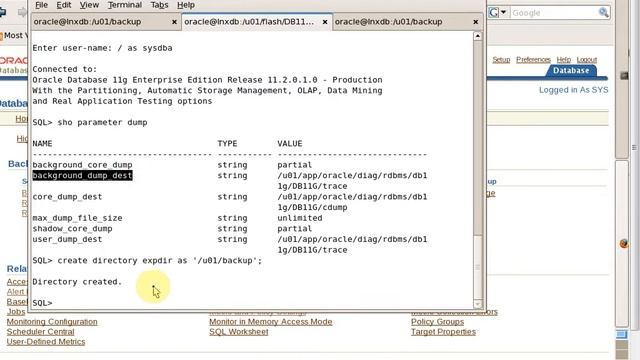
Task: Close the /u01/flash/DB11 terminal tab
Action: pos(325,22)
